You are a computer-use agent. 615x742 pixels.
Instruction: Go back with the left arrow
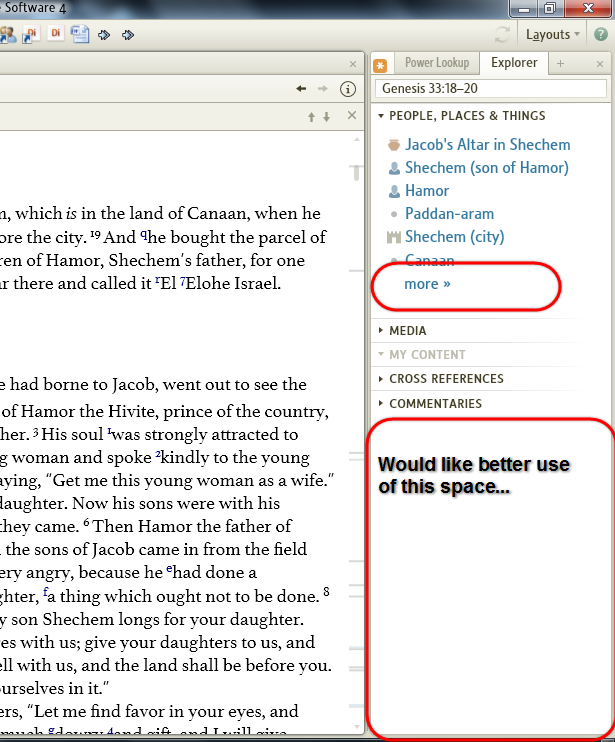coord(301,88)
